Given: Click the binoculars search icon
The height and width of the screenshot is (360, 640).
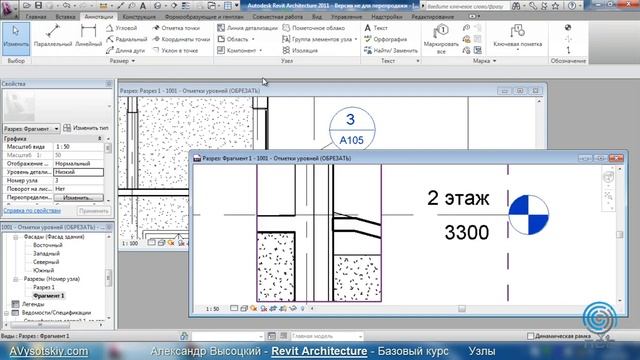Looking at the screenshot, I should [x=516, y=6].
